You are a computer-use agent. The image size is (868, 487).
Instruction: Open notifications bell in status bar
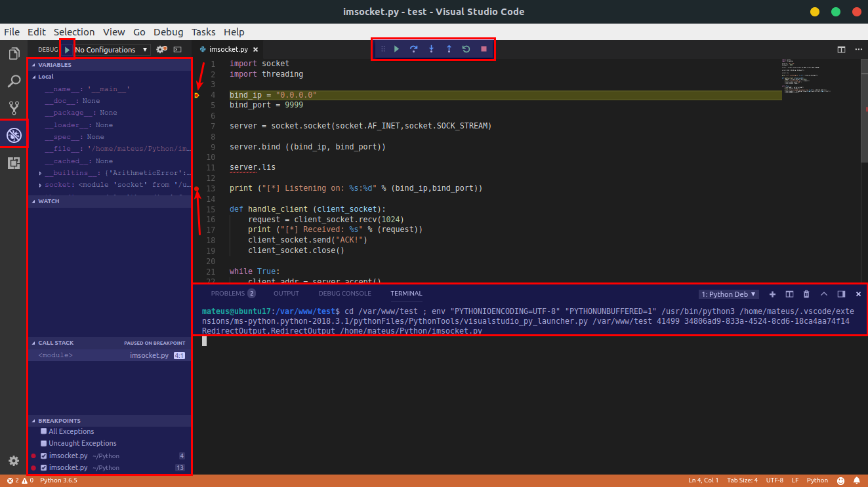click(857, 480)
